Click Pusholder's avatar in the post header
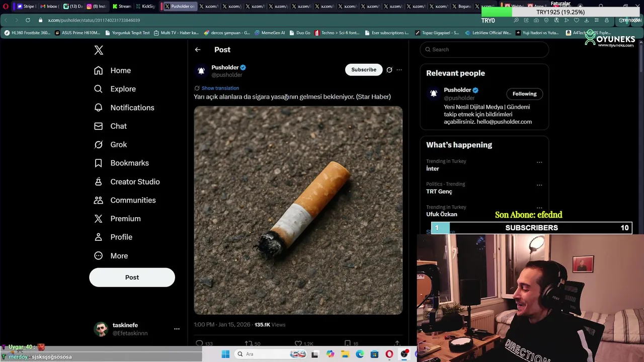 [x=201, y=71]
